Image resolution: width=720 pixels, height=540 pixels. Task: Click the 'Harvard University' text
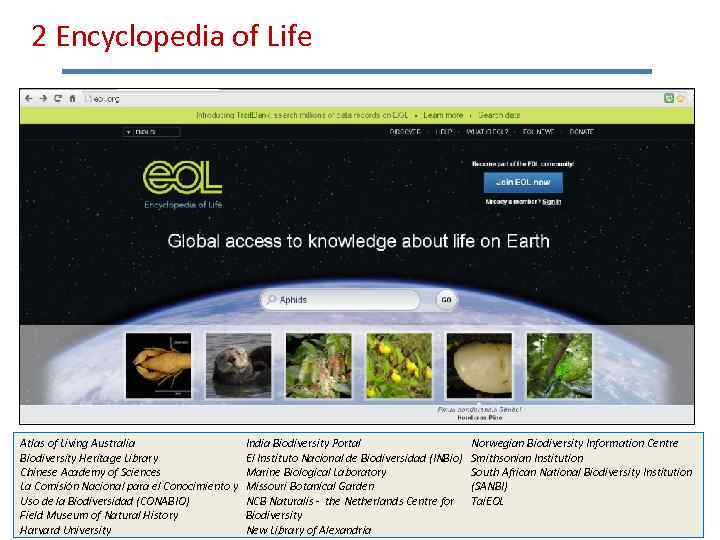point(65,530)
